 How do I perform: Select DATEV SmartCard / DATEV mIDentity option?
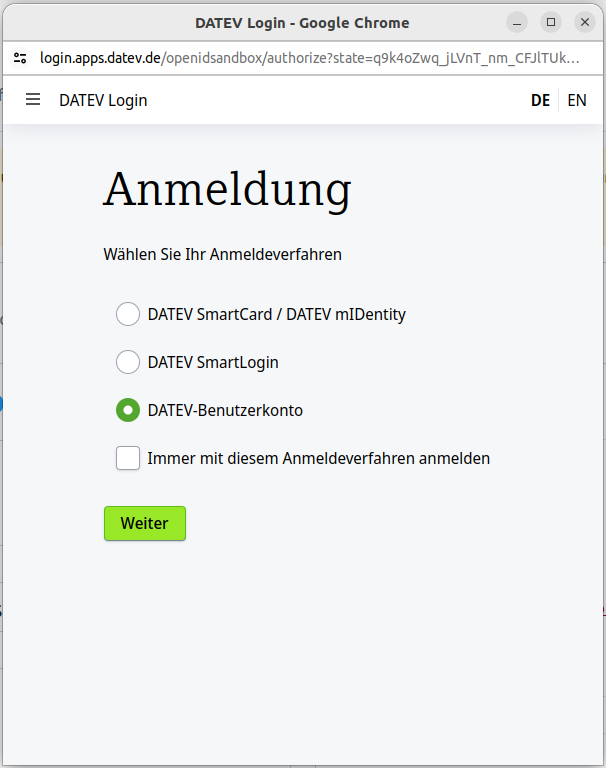pyautogui.click(x=128, y=314)
